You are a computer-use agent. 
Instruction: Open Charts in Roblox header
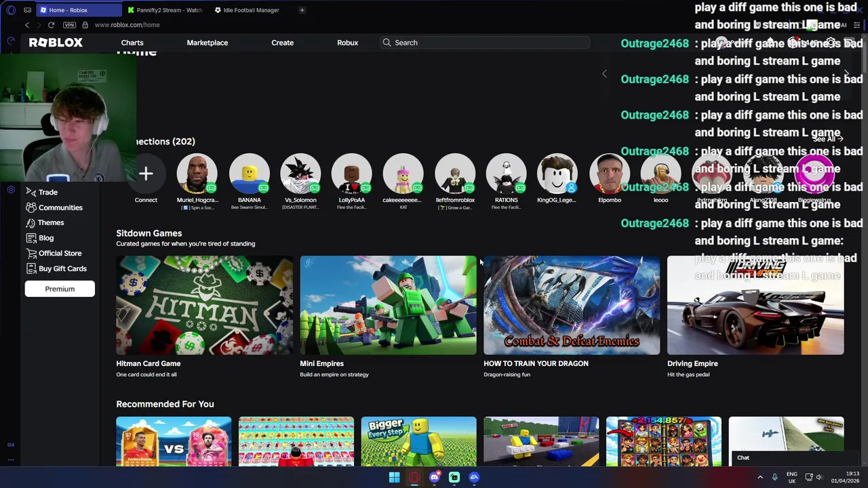pyautogui.click(x=132, y=43)
